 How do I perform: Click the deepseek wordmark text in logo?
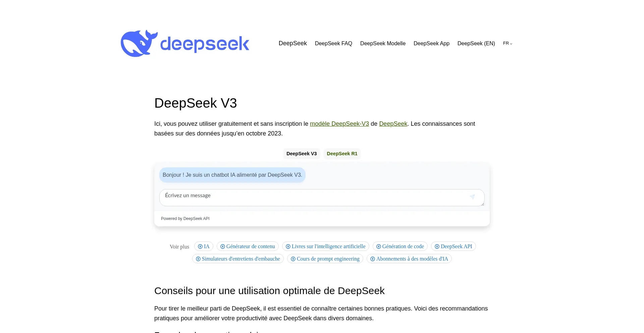205,44
